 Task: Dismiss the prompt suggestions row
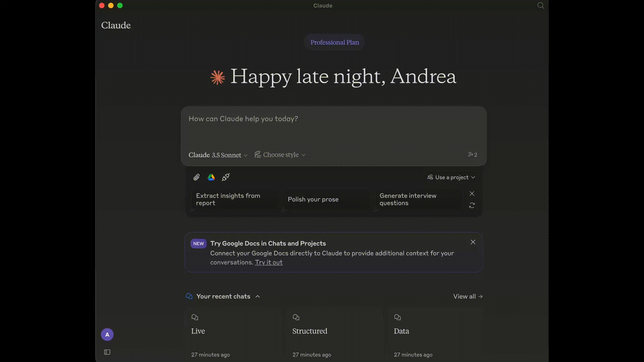click(472, 194)
